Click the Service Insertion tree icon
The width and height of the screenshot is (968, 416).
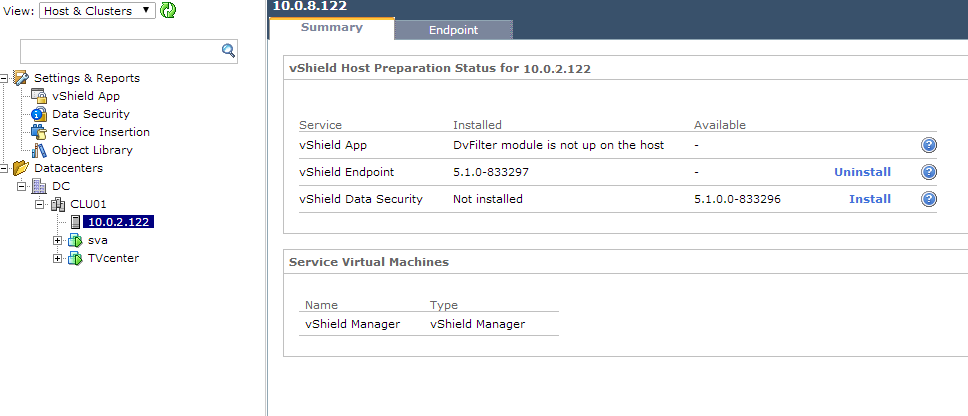(39, 132)
